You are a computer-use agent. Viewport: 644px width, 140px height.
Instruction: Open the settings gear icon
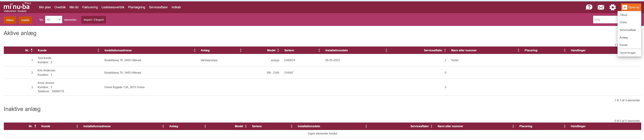coord(613,7)
